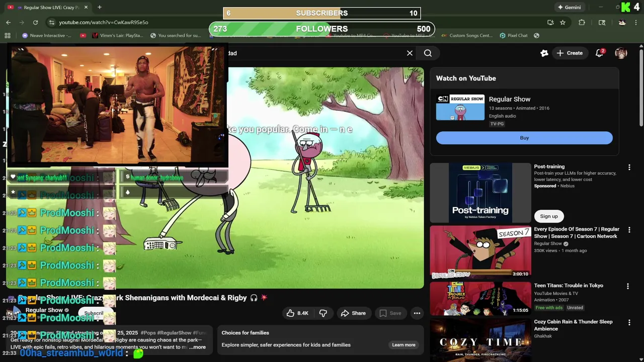Open options for Cozy Cabin video
Screen dimensions: 644x362
(629, 322)
